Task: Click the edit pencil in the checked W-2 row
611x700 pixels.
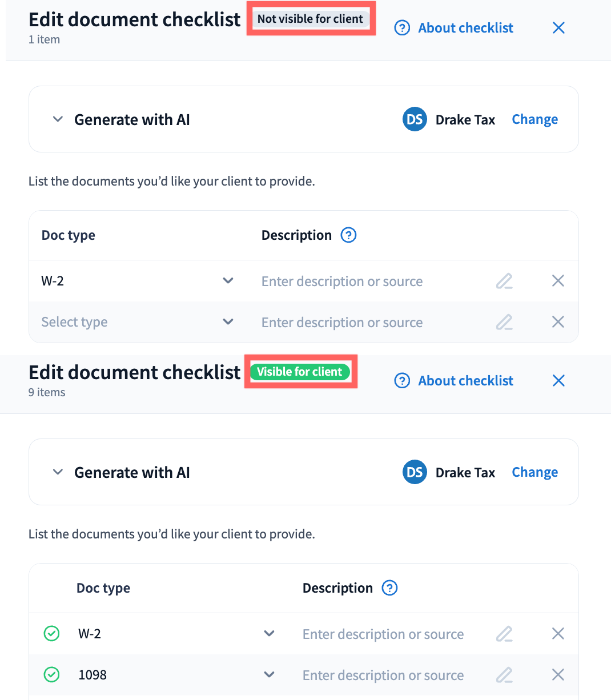Action: click(x=504, y=634)
